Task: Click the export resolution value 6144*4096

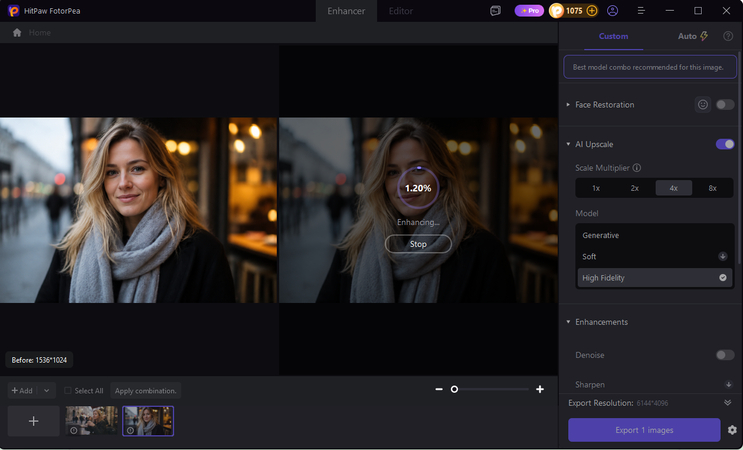Action: (652, 403)
